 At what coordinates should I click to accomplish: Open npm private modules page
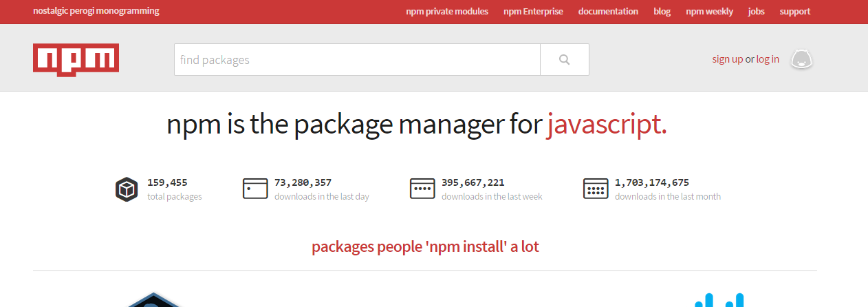447,12
